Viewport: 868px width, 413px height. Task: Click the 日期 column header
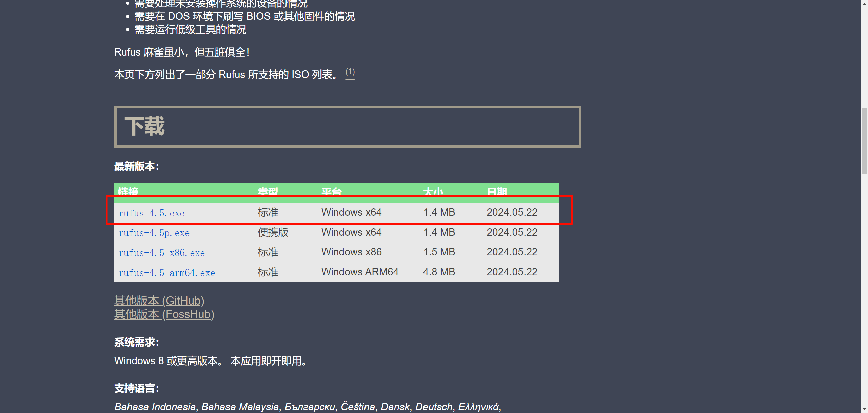click(497, 192)
